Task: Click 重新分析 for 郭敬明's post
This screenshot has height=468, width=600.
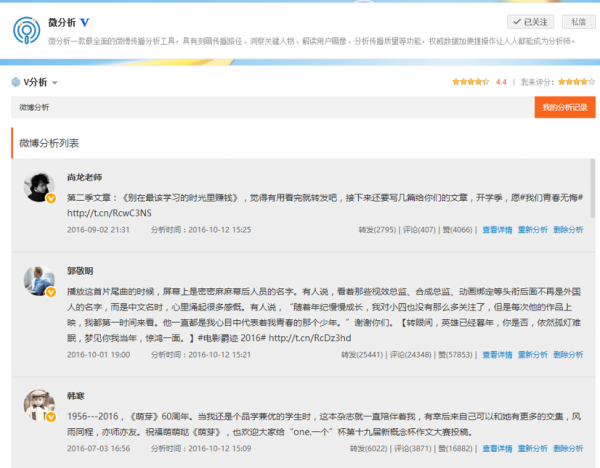Action: coord(532,354)
